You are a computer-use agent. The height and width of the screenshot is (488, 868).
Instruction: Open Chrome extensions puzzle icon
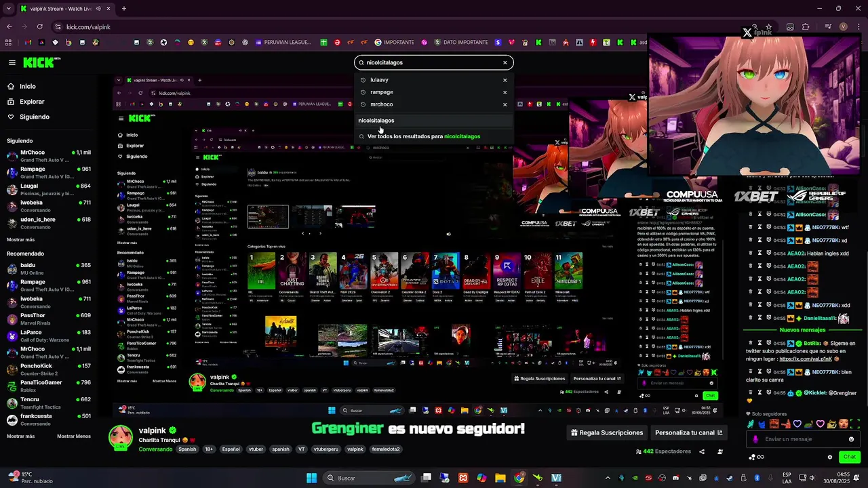(806, 26)
